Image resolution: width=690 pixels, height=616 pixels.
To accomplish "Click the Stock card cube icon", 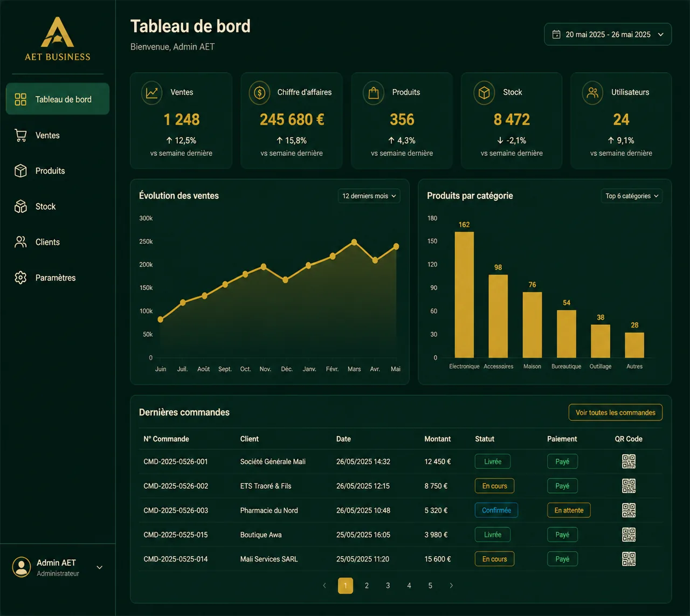I will 484,93.
